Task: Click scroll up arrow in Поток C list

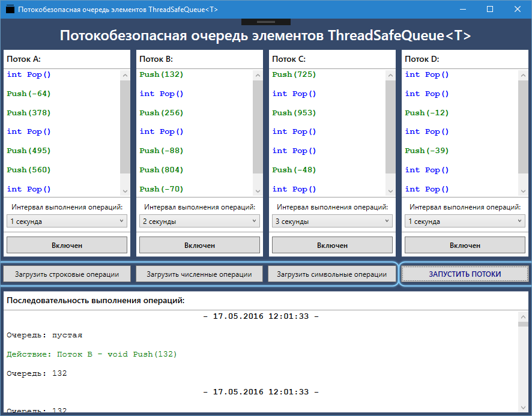Action: point(390,75)
